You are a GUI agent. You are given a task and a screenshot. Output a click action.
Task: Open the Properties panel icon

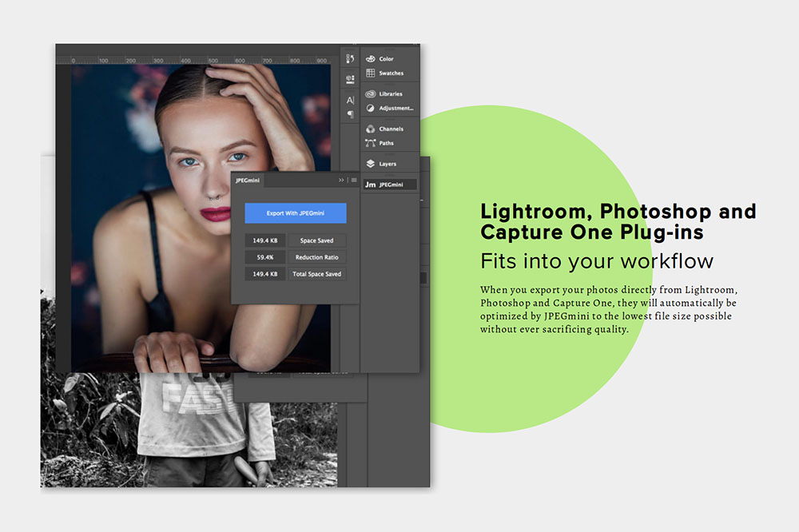350,79
